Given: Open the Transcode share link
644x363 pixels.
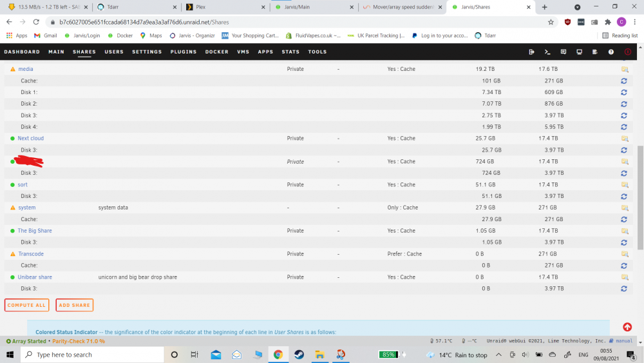Looking at the screenshot, I should 31,253.
